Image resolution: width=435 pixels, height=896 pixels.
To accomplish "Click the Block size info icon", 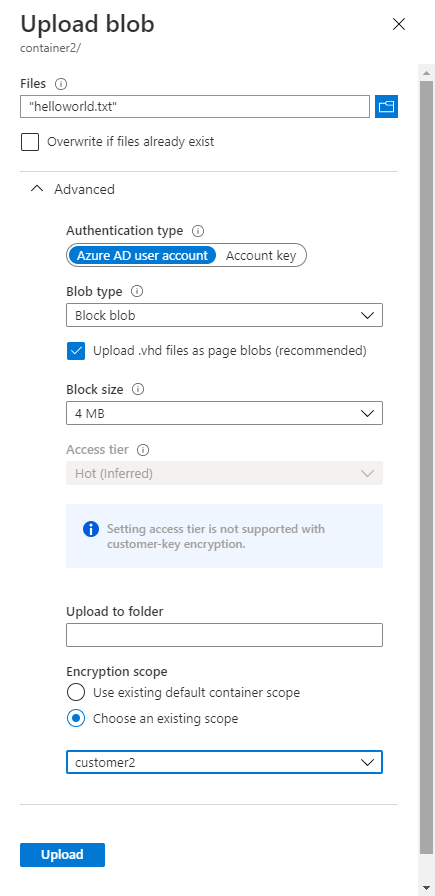I will tap(138, 390).
